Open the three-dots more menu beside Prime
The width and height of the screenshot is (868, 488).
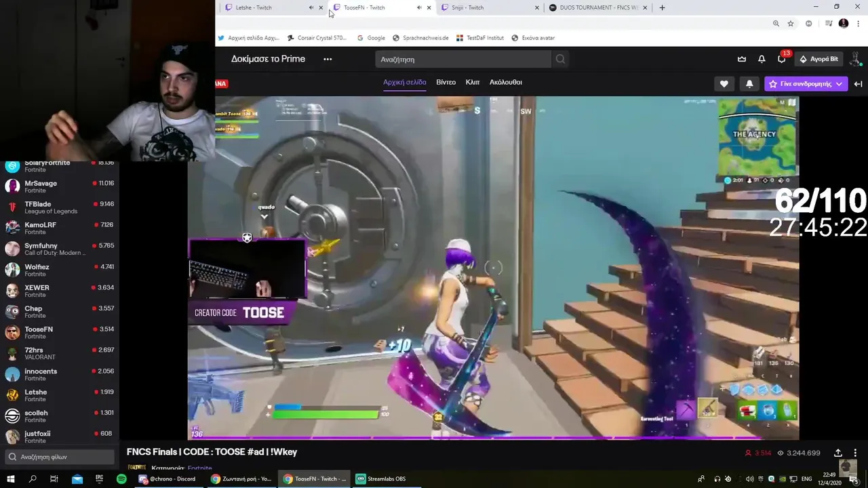328,59
